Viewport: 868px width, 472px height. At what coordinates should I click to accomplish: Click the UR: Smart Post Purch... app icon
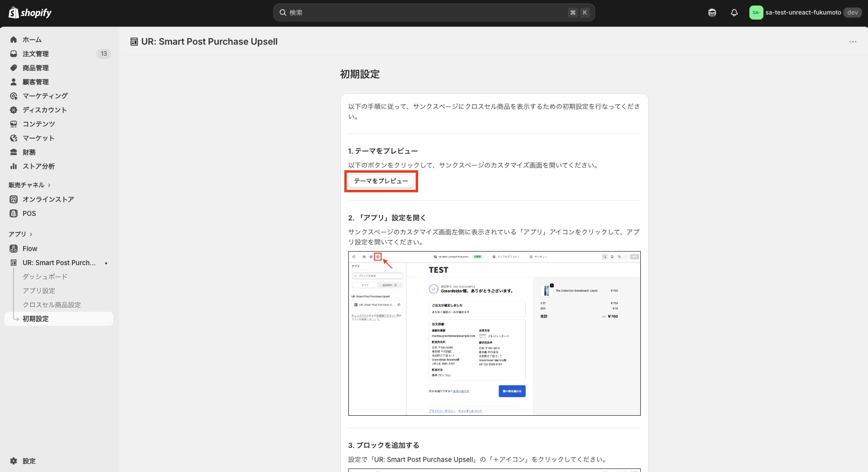click(x=14, y=263)
